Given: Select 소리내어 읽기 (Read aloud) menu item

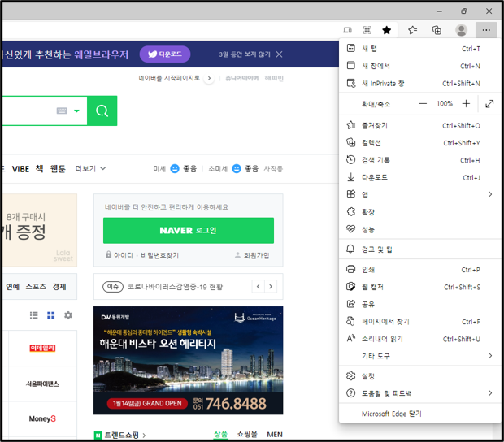Looking at the screenshot, I should (x=419, y=339).
